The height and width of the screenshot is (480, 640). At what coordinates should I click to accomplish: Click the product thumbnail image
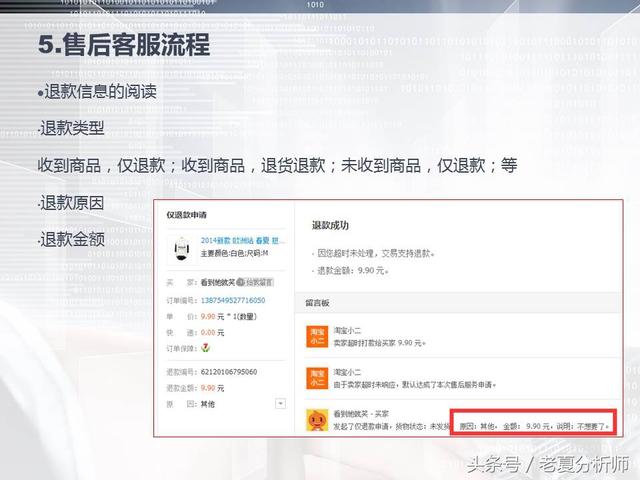coord(180,247)
